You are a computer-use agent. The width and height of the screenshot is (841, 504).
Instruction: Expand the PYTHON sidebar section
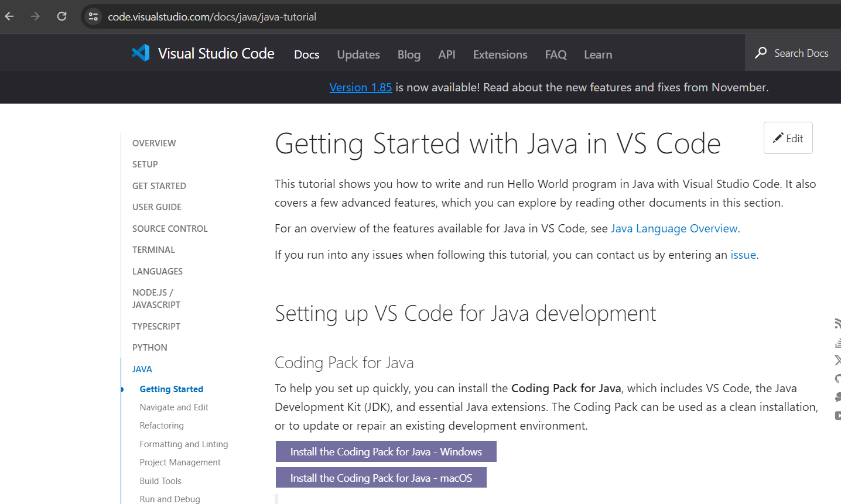[x=150, y=348]
